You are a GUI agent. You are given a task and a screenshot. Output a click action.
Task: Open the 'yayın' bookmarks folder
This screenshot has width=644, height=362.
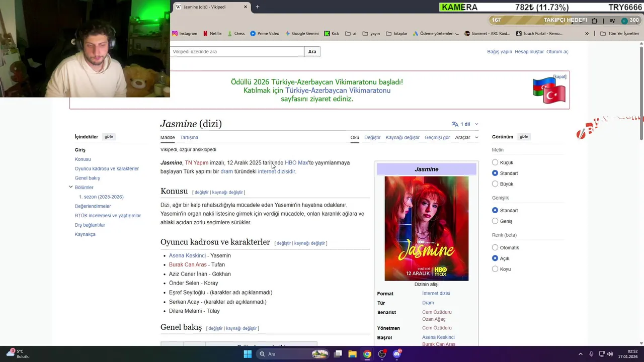click(371, 34)
